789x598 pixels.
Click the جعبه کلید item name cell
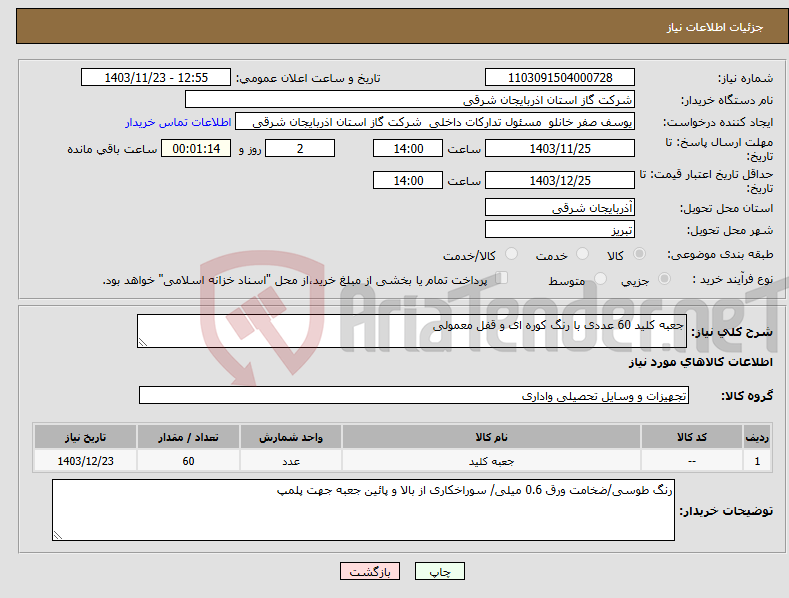[491, 461]
